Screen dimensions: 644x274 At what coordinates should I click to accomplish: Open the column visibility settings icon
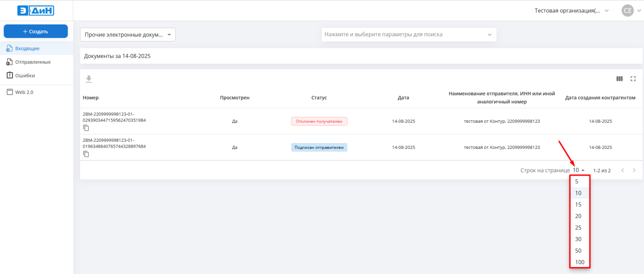[619, 79]
